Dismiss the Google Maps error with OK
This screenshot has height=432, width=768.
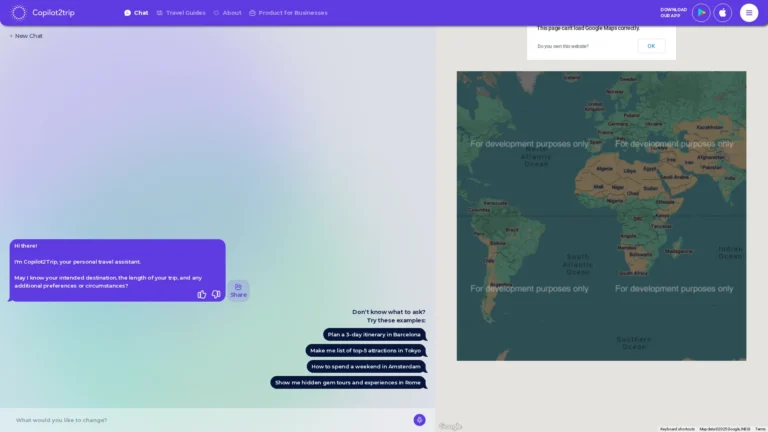(651, 46)
